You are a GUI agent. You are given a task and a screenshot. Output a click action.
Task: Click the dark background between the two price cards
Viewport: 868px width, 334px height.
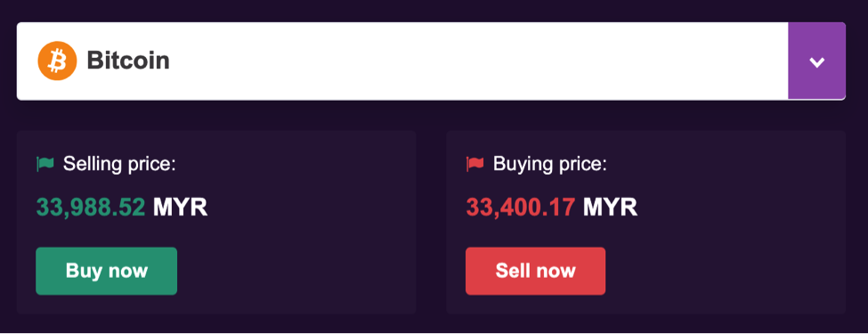(x=431, y=222)
